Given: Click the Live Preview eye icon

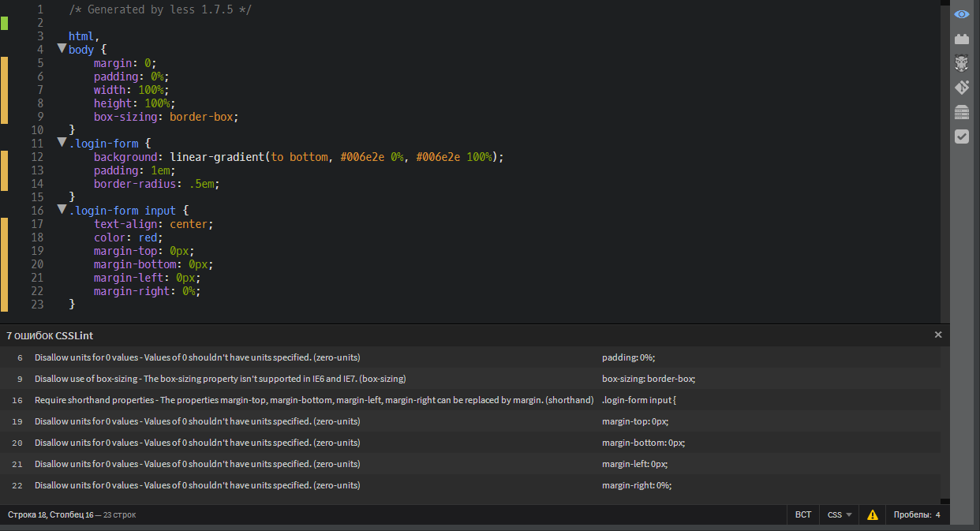Looking at the screenshot, I should click(x=961, y=14).
